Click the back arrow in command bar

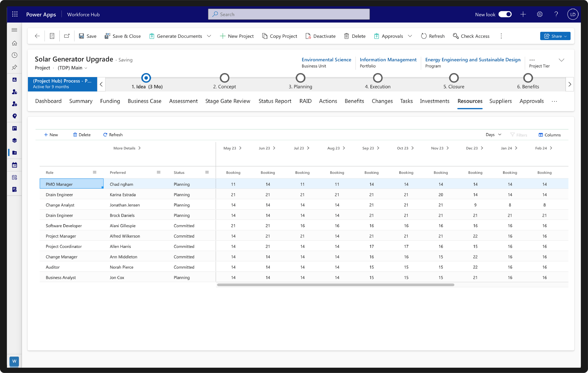tap(37, 36)
